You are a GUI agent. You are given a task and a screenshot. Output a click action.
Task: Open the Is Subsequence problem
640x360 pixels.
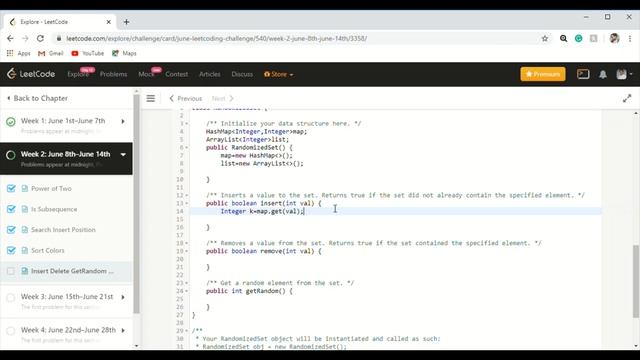54,209
